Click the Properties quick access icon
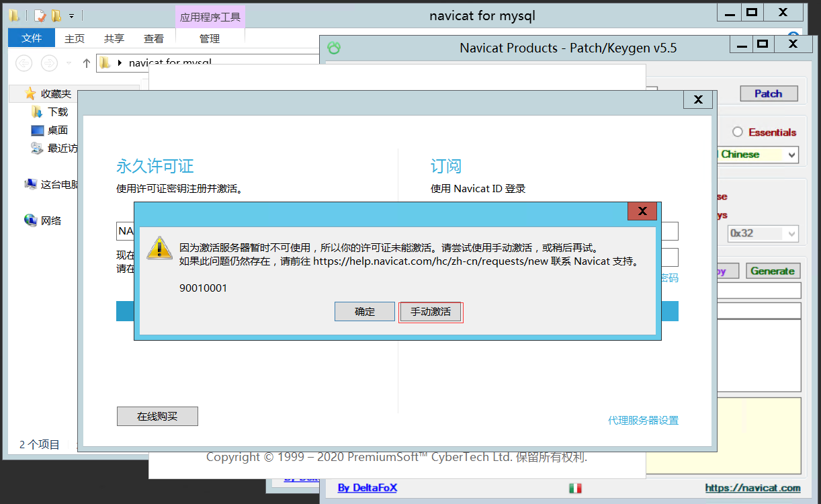The height and width of the screenshot is (504, 821). (40, 15)
